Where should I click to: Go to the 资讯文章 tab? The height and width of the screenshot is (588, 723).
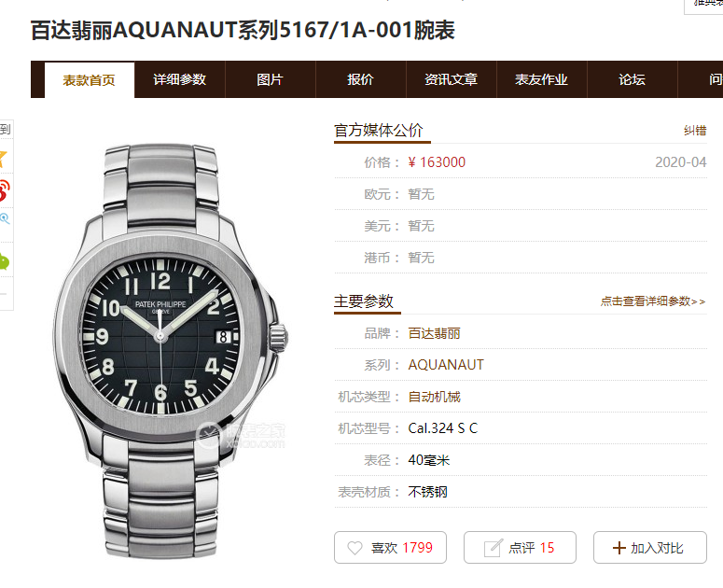(x=451, y=79)
